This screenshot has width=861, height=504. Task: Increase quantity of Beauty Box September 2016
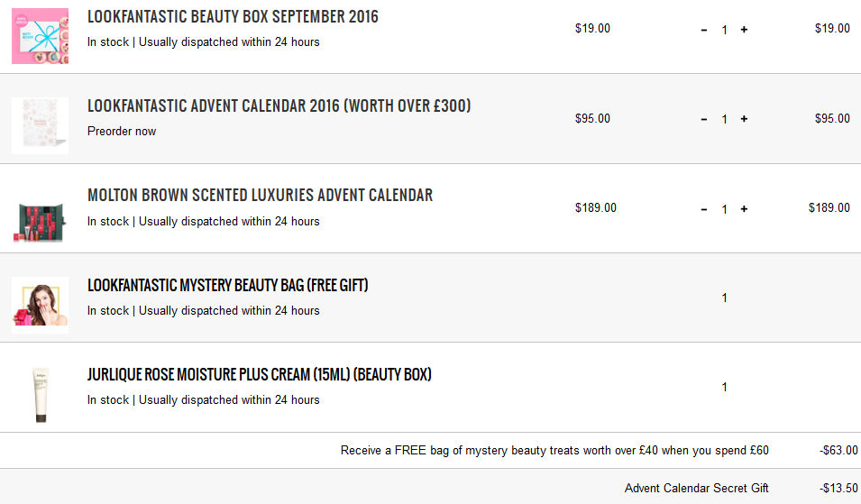[744, 30]
